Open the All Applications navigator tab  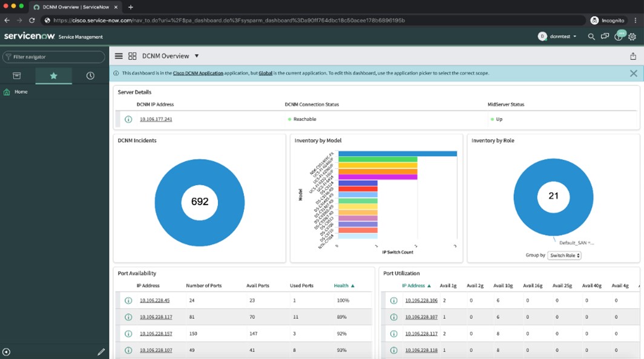point(17,76)
